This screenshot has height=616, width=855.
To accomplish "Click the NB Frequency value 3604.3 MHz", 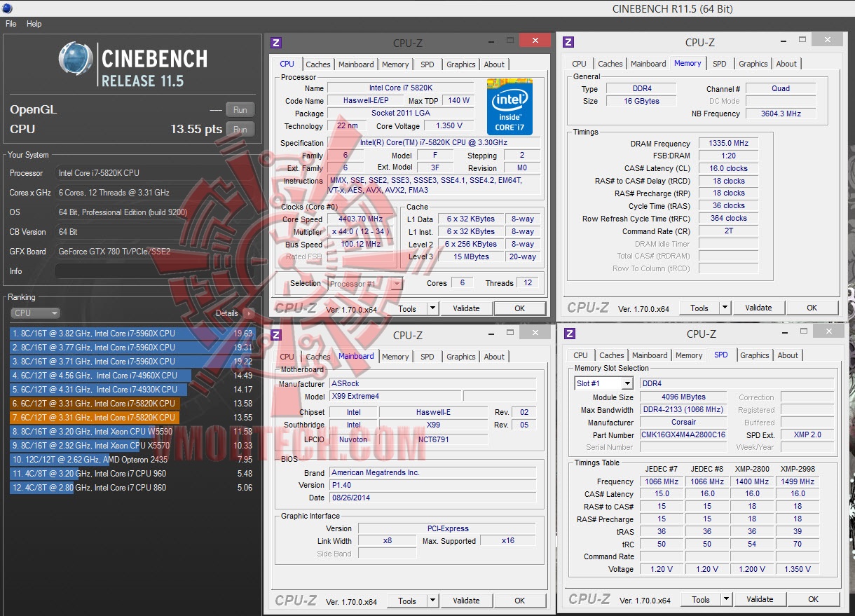I will [781, 114].
